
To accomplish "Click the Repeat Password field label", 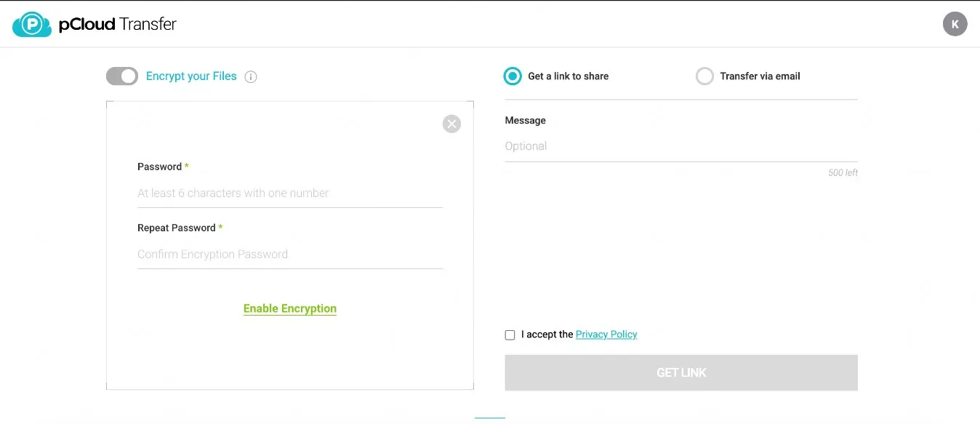I will 177,228.
